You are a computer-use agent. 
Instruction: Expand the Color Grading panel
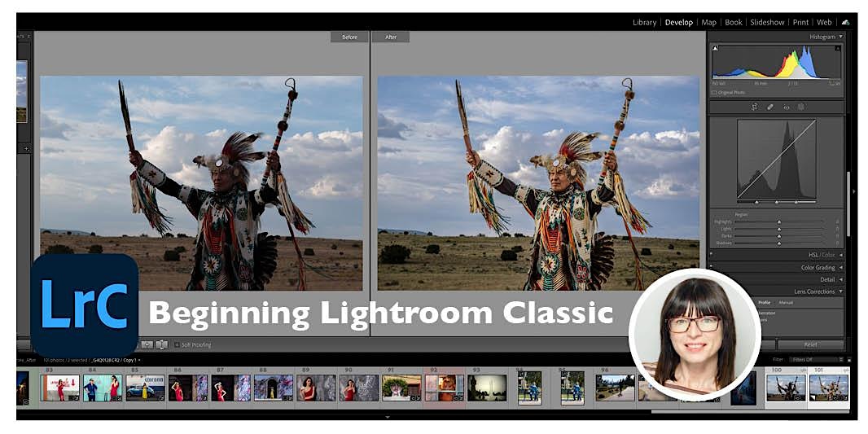840,267
